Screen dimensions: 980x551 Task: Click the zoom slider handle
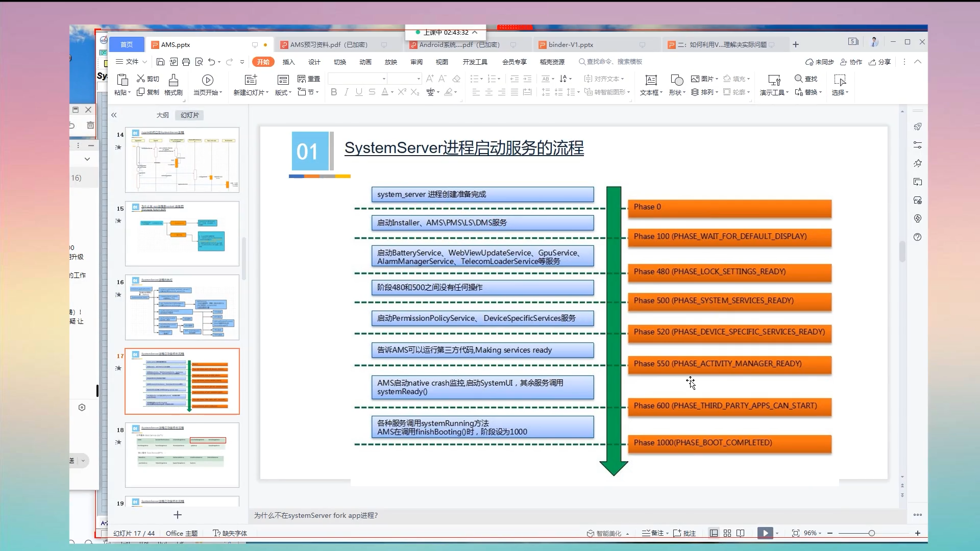tap(871, 533)
